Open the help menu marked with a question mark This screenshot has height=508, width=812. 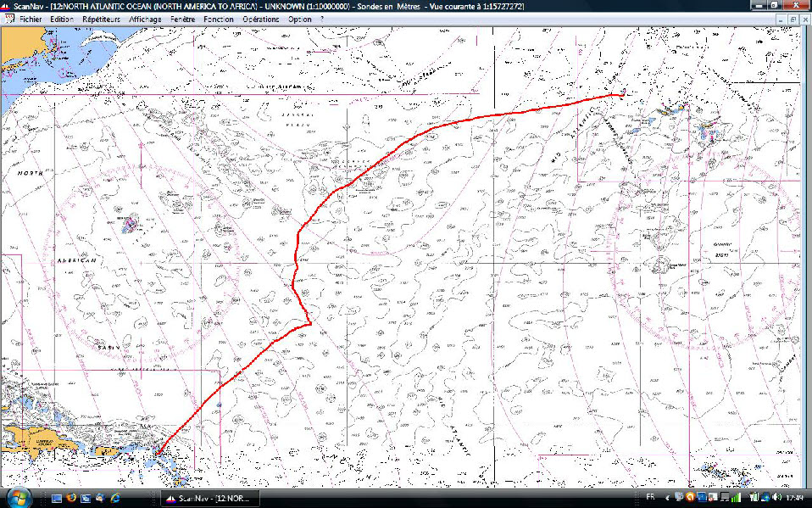tap(321, 19)
